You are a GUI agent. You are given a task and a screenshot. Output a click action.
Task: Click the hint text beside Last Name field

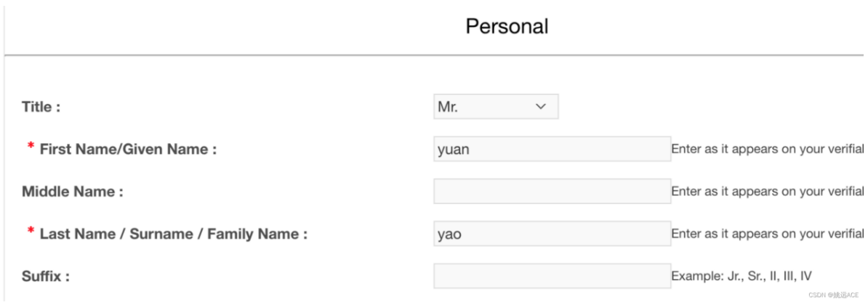coord(767,234)
